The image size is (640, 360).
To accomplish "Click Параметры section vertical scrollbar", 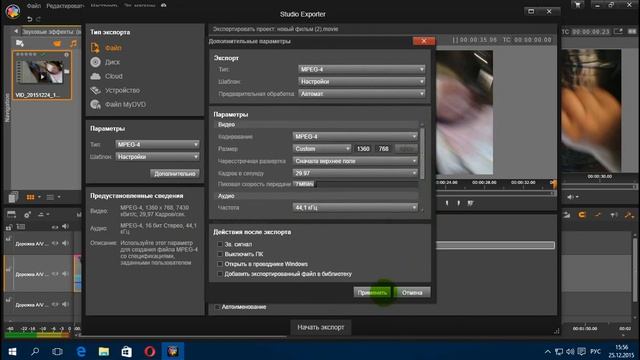I will pos(422,153).
